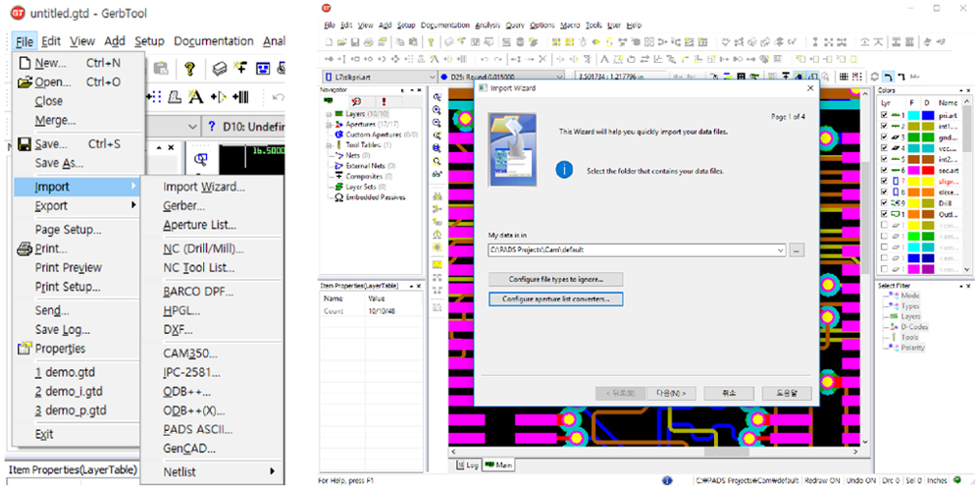Click the New file icon in left GerbTool menu
This screenshot has height=489, width=980.
coord(25,63)
